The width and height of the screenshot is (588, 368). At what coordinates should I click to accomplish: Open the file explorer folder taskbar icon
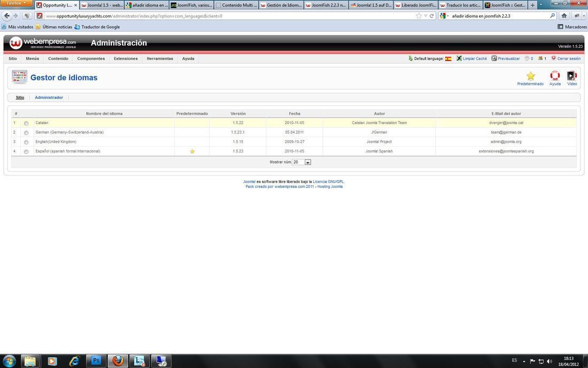tap(30, 361)
